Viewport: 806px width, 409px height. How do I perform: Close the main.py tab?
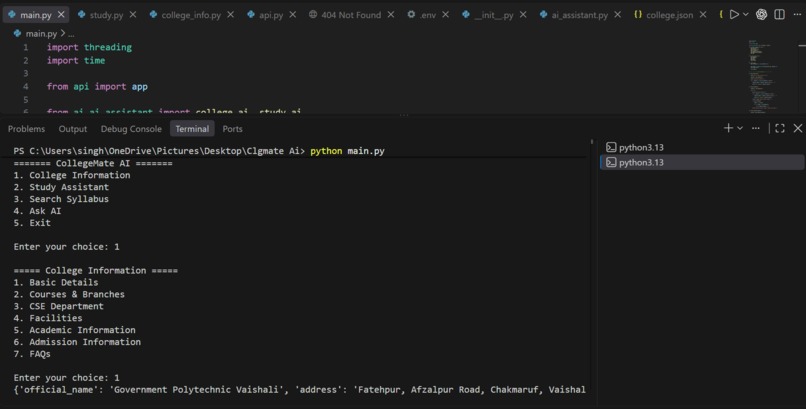(x=61, y=15)
